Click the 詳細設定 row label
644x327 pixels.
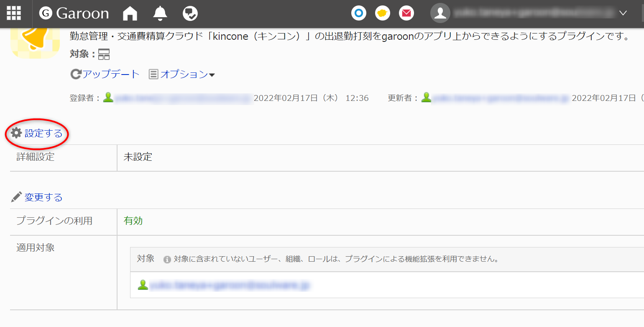(36, 157)
